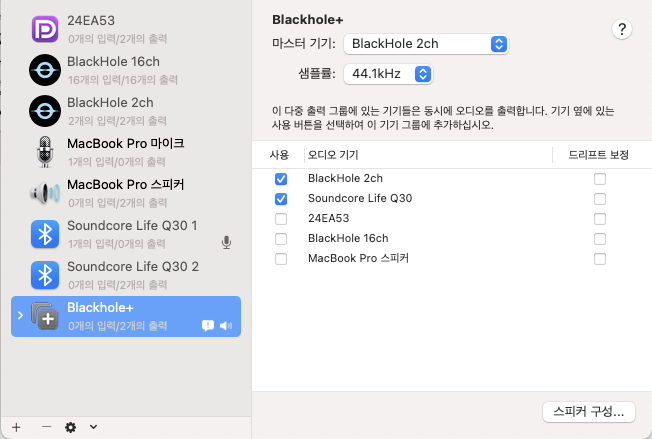Image resolution: width=652 pixels, height=439 pixels.
Task: Enable drift correction for 24EA53
Action: pos(600,219)
